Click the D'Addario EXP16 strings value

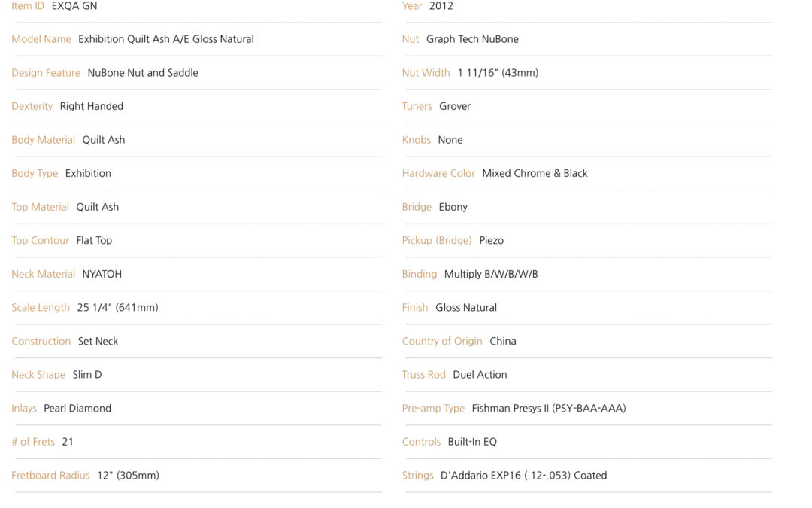[x=523, y=476]
